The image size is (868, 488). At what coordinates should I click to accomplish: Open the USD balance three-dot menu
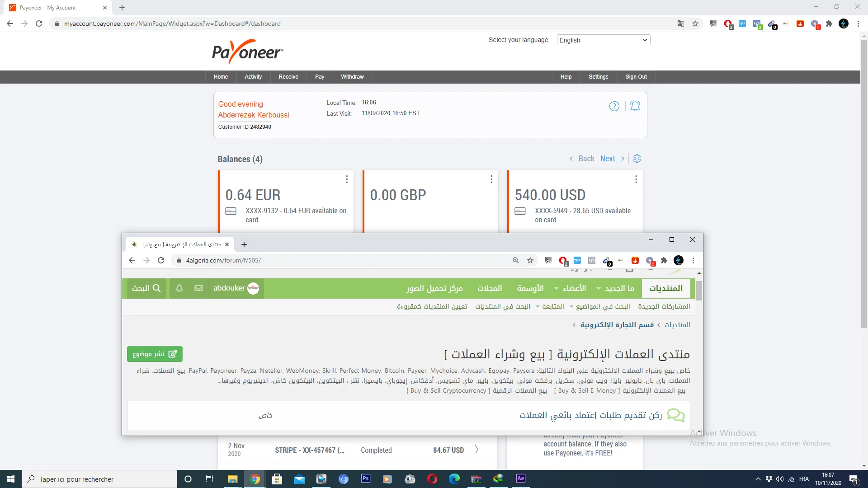point(636,179)
